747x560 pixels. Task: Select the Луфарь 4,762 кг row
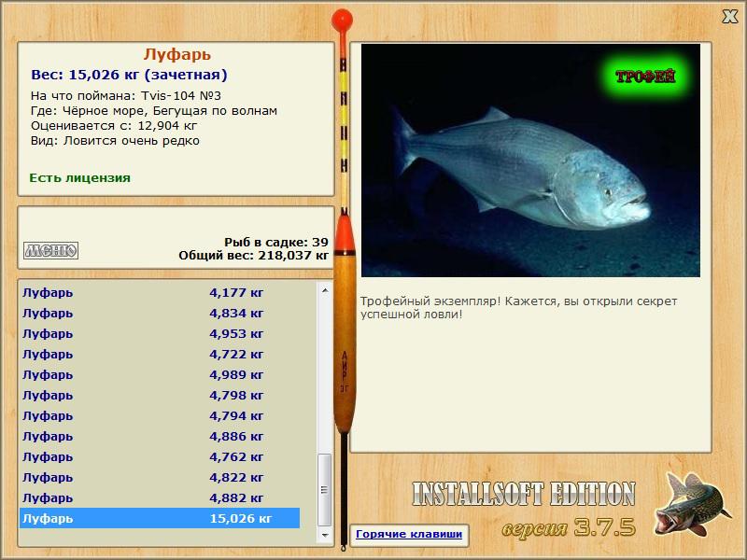click(160, 456)
